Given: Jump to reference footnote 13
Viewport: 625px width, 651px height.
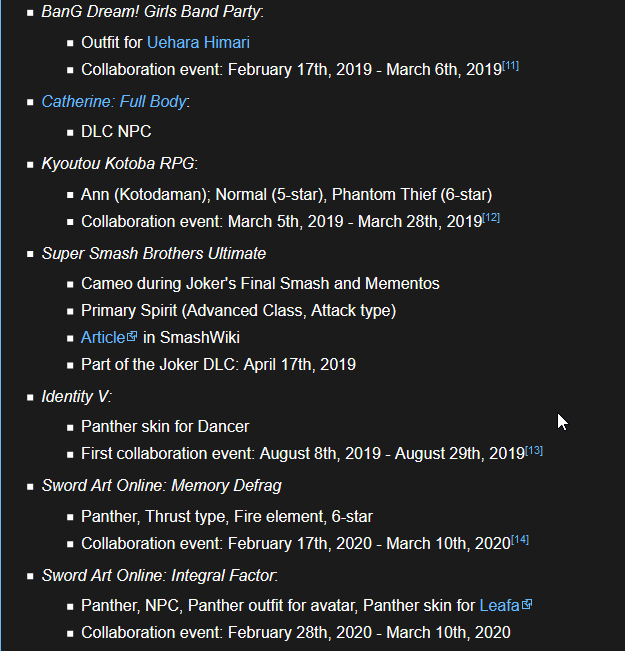Looking at the screenshot, I should [534, 450].
